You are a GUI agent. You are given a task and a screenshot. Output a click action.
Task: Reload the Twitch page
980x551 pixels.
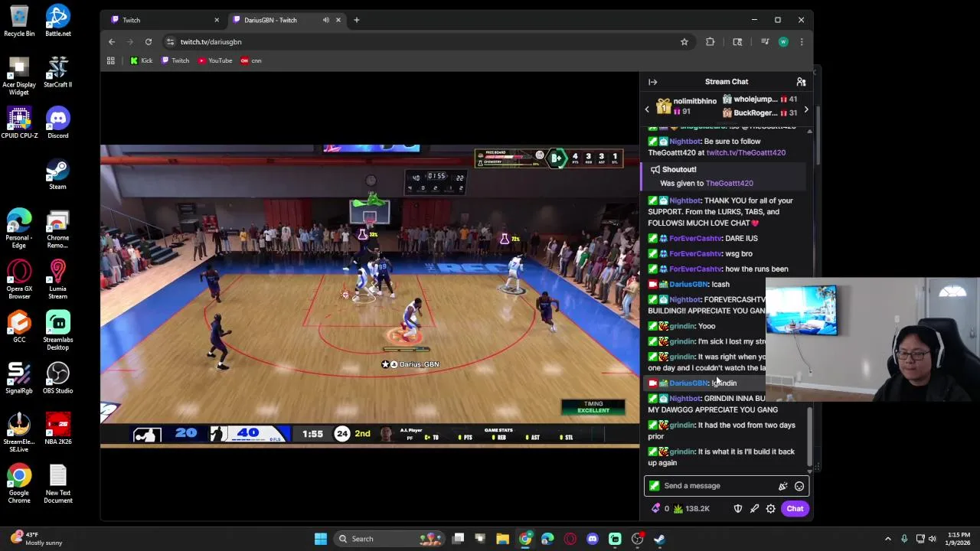[149, 42]
